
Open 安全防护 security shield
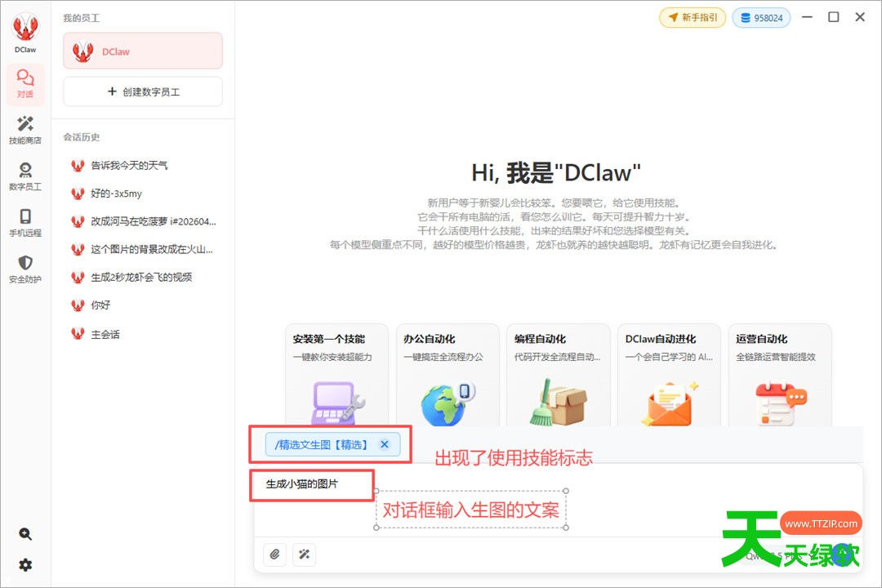[25, 269]
